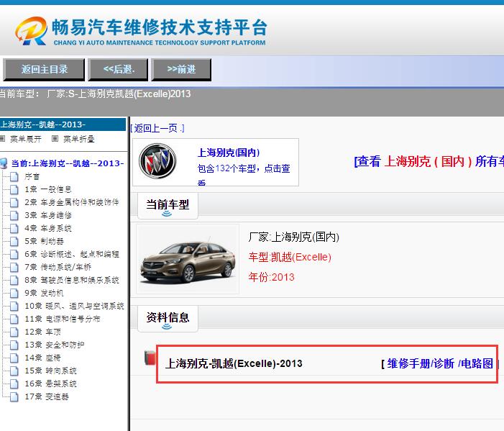Open chapter 4章 车身系统
This screenshot has height=431, width=504.
48,228
